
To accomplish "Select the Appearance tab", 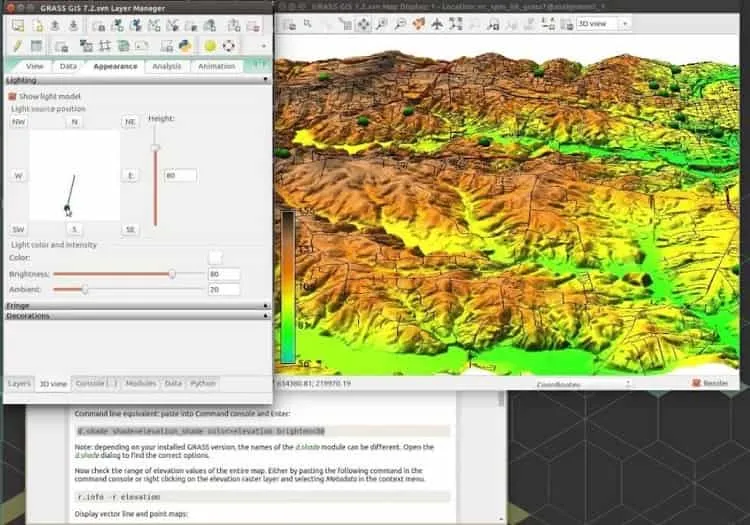I will (x=115, y=66).
